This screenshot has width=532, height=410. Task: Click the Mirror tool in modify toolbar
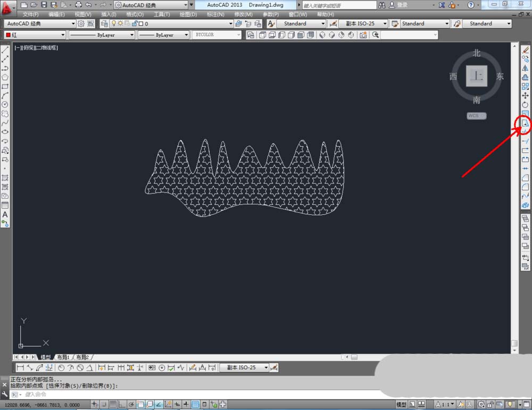pos(525,68)
